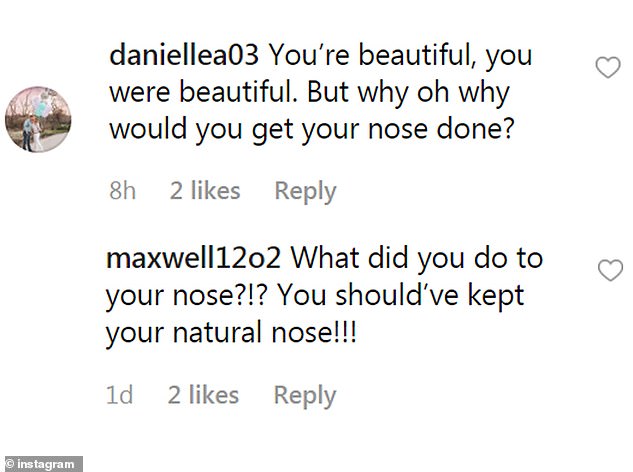Visit the maxwell12o2 username profile link
This screenshot has width=633, height=472.
point(198,258)
